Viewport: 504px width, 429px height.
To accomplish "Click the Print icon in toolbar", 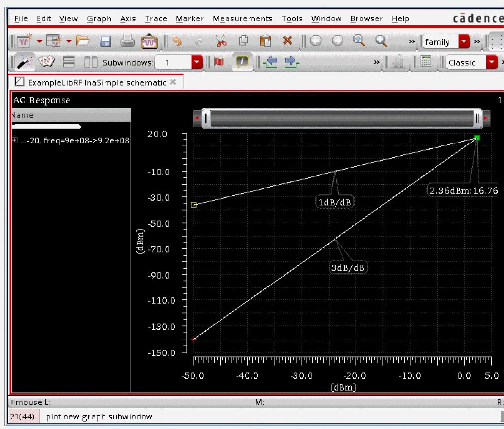I will (127, 41).
